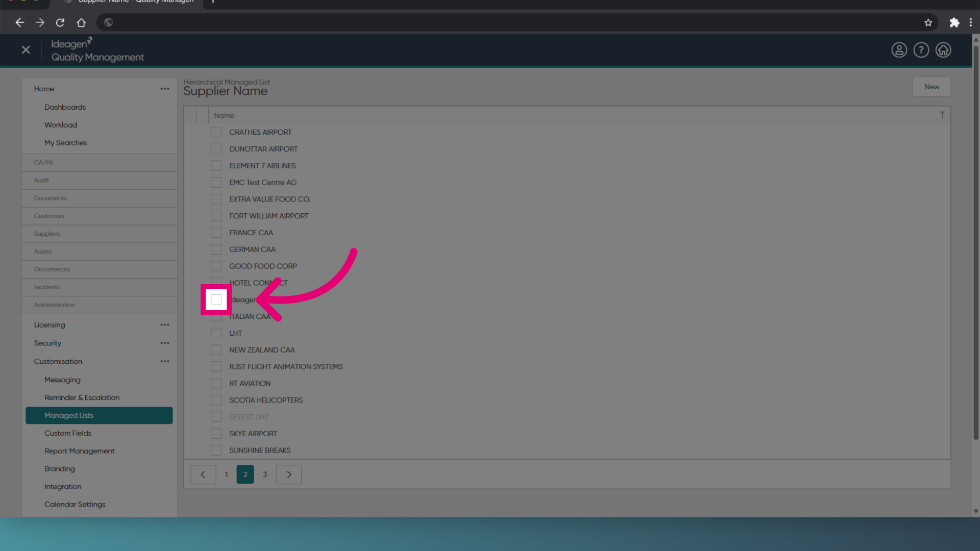
Task: Open Report Management in the sidebar
Action: click(80, 451)
